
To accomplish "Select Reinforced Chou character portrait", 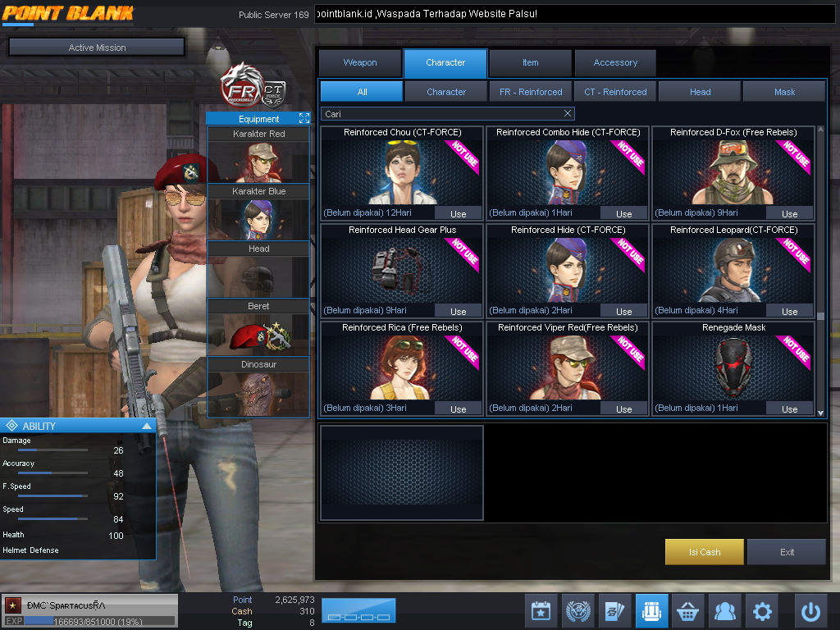I will (x=402, y=171).
